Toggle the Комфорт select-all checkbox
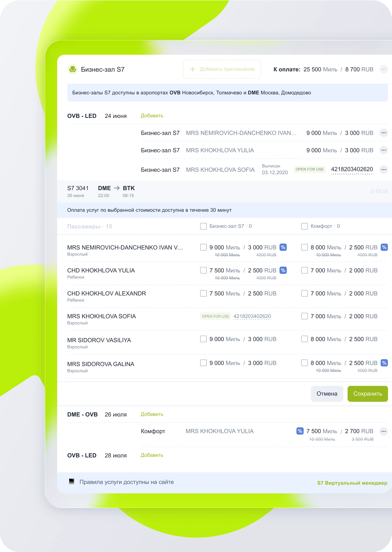Image resolution: width=392 pixels, height=552 pixels. click(x=304, y=226)
